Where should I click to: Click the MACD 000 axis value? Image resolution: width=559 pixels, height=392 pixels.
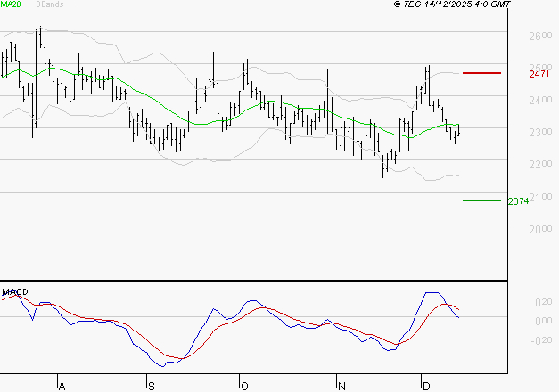coord(544,321)
